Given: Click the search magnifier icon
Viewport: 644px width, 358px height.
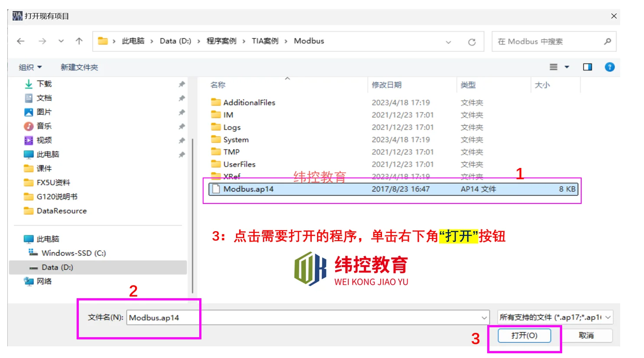Looking at the screenshot, I should [607, 42].
